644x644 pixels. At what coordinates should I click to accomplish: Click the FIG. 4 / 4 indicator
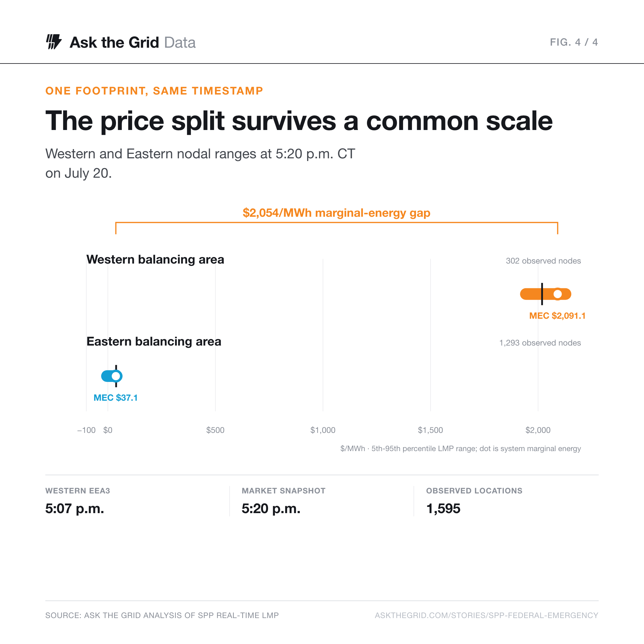tap(574, 42)
